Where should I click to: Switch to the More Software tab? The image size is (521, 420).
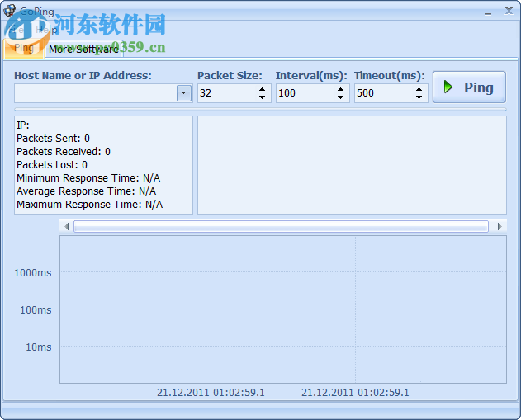click(83, 50)
